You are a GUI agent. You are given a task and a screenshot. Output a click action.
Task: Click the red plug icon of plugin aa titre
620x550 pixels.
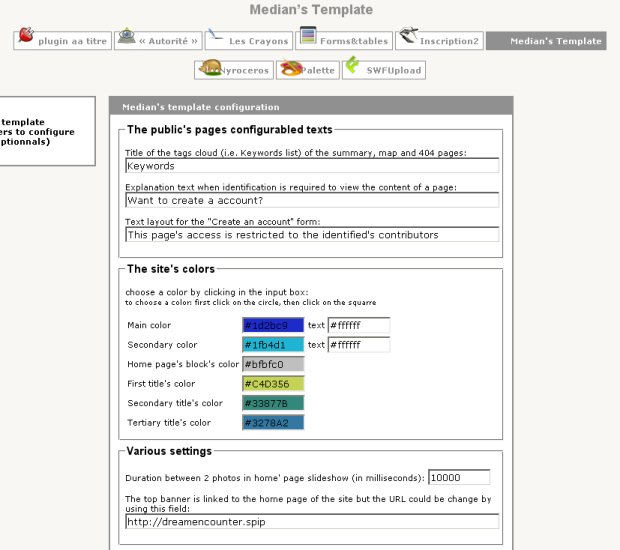26,34
